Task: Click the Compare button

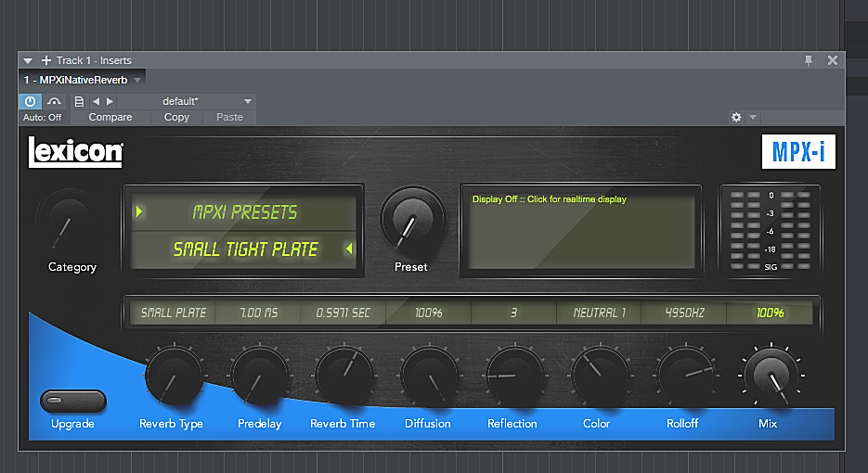Action: (x=110, y=117)
